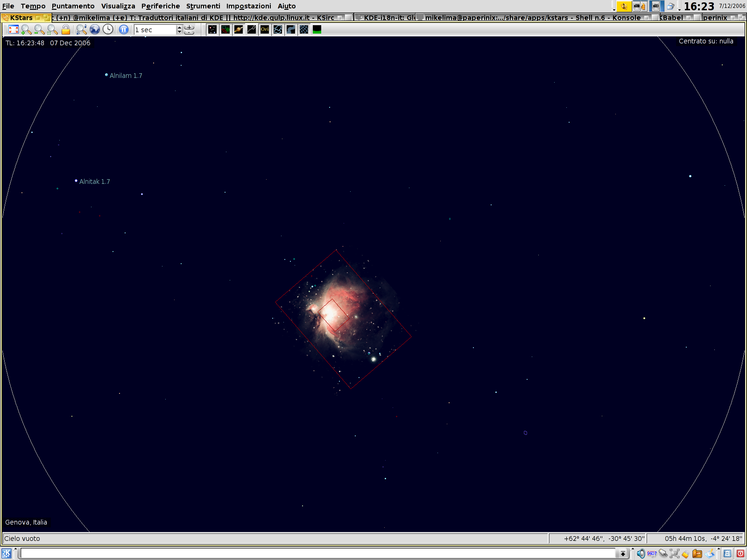Click the zoom to angular size icon
This screenshot has width=747, height=560.
[53, 29]
